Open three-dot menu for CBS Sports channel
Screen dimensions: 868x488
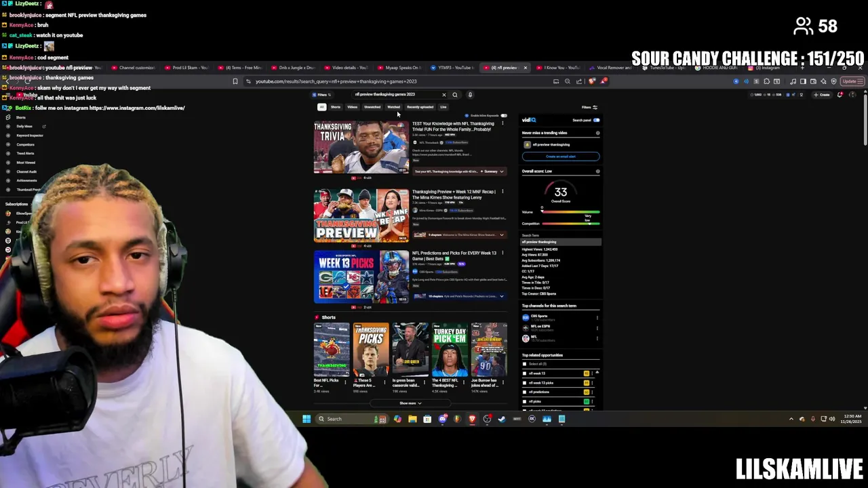click(x=597, y=317)
